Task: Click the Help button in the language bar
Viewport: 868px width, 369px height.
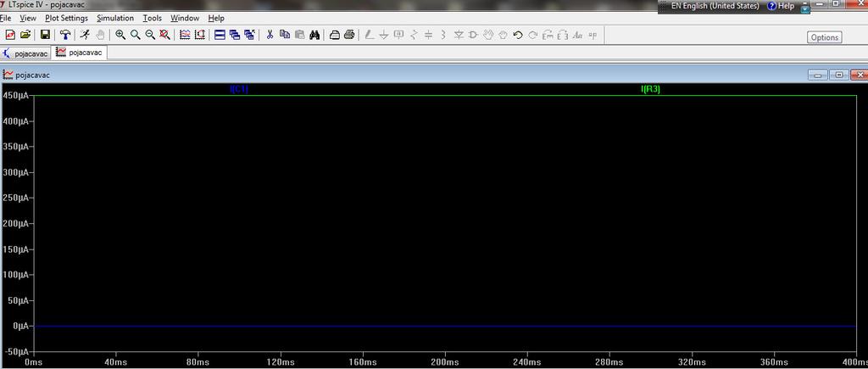Action: point(781,6)
